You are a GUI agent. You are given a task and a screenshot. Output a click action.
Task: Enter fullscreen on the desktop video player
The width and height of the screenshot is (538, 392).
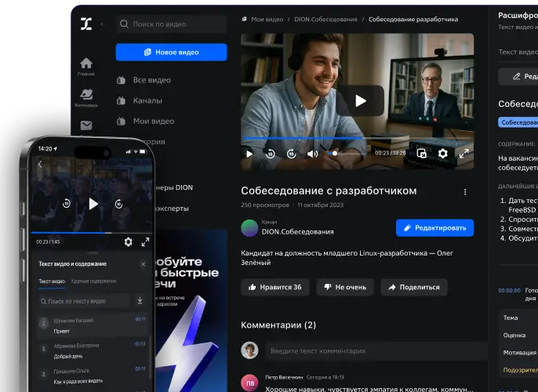click(464, 154)
